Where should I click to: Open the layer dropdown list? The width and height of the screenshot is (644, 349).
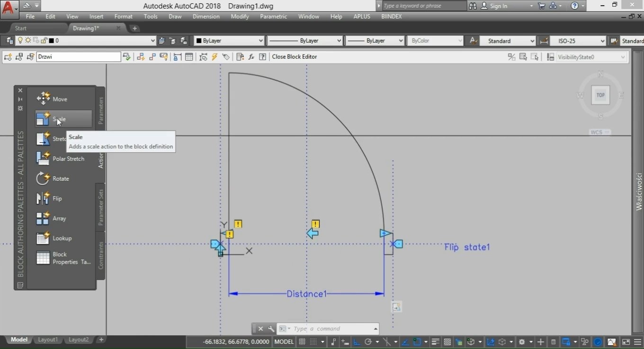click(152, 41)
